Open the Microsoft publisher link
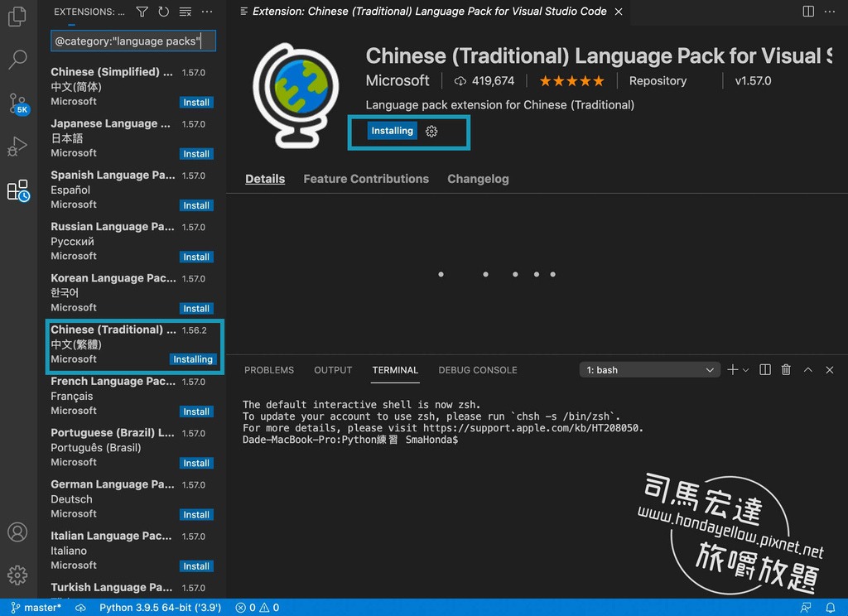The image size is (848, 616). 397,81
